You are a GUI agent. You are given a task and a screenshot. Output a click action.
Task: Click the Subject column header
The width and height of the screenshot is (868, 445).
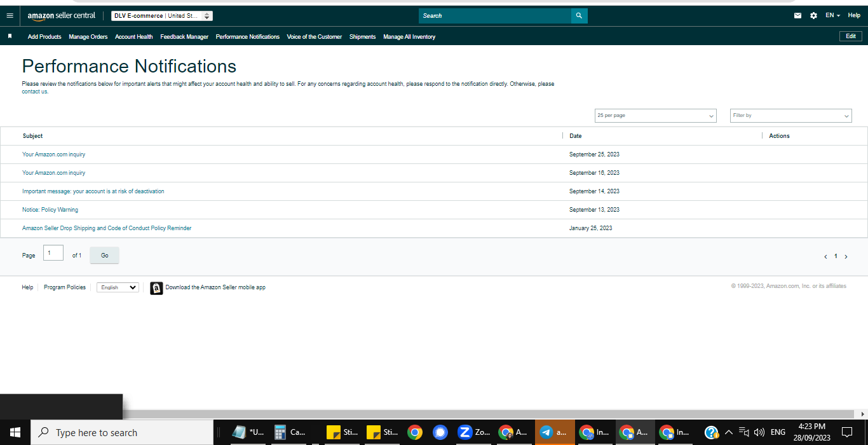(32, 136)
